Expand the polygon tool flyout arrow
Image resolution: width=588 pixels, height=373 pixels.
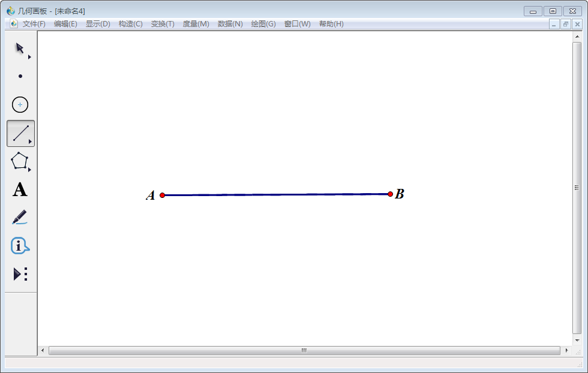pyautogui.click(x=28, y=171)
